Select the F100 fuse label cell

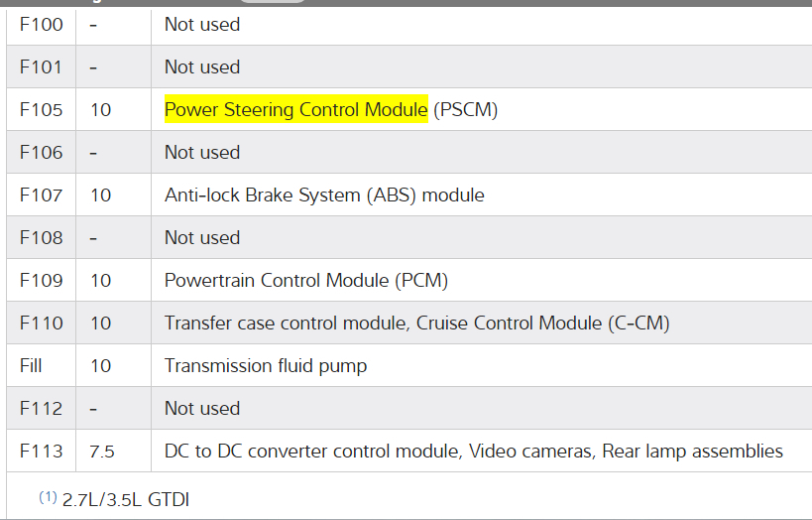pyautogui.click(x=41, y=25)
